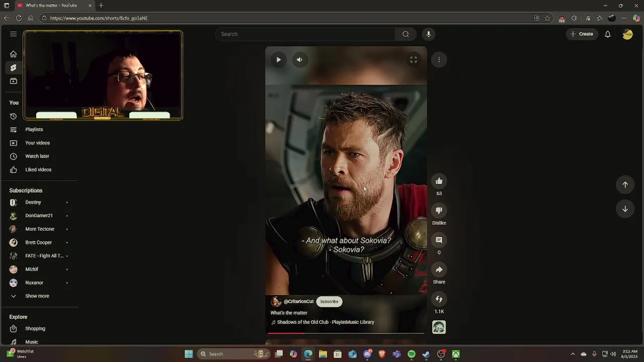Screen dimensions: 644x362
Task: Open Steam from taskbar
Action: [426, 354]
